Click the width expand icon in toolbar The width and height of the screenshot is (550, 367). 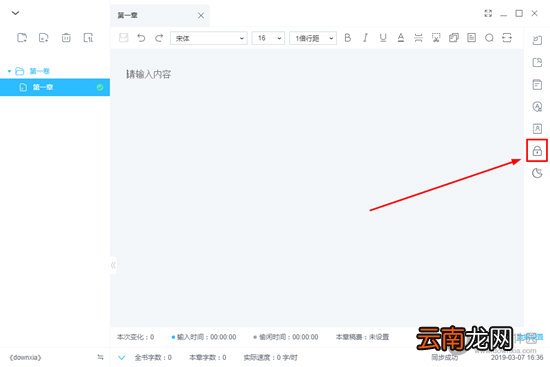507,38
